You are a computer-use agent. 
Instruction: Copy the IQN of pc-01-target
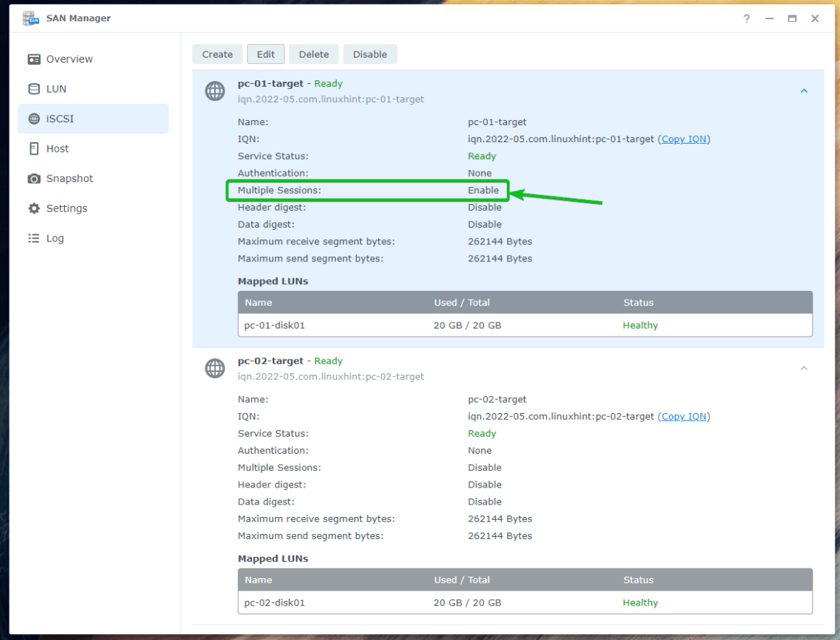point(685,138)
